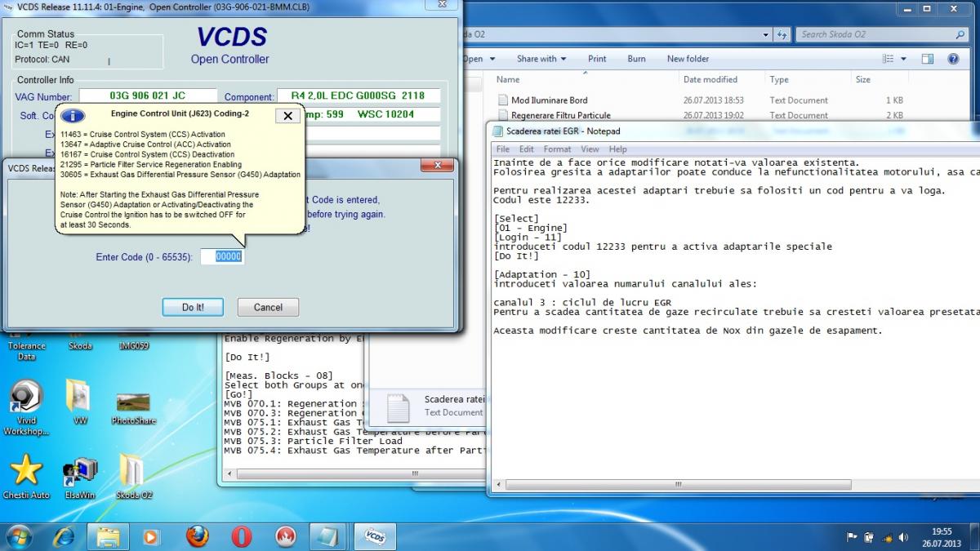Click the Component field in VCDS Controller Info
This screenshot has width=980, height=551.
pyautogui.click(x=358, y=96)
